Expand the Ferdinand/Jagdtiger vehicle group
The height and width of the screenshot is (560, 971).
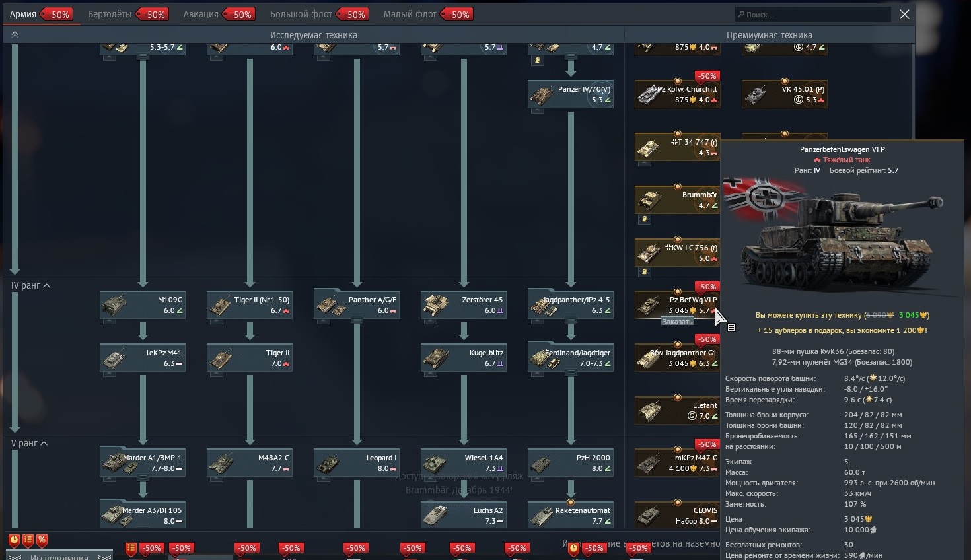point(571,372)
